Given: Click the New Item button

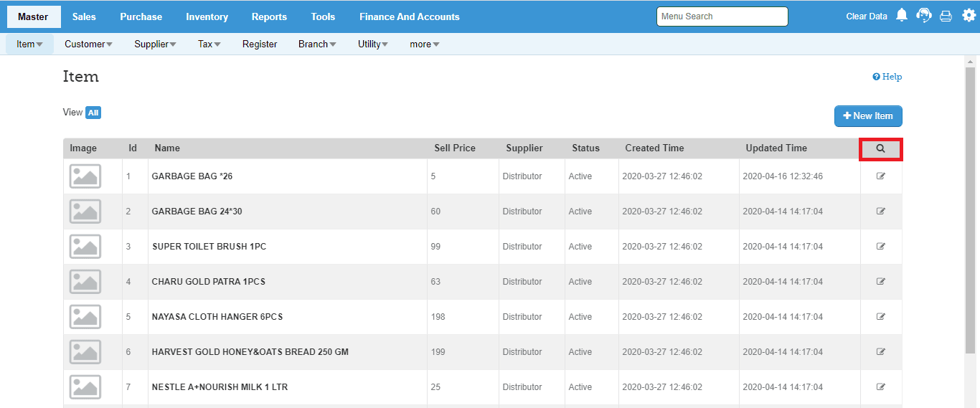Looking at the screenshot, I should [868, 115].
